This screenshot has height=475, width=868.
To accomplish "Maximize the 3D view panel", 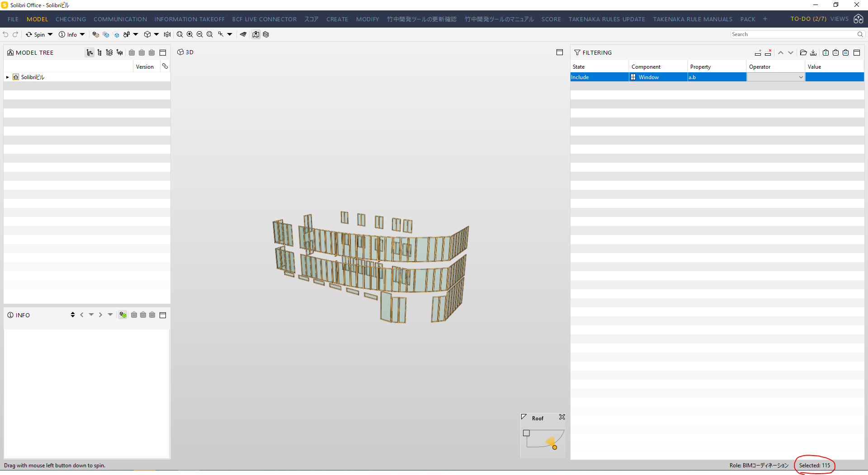I will [560, 52].
